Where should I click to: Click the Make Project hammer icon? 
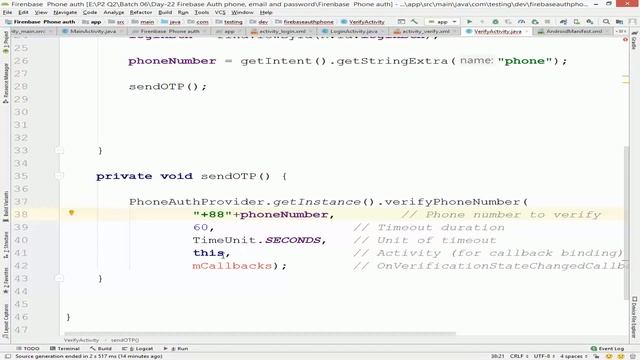click(x=414, y=22)
